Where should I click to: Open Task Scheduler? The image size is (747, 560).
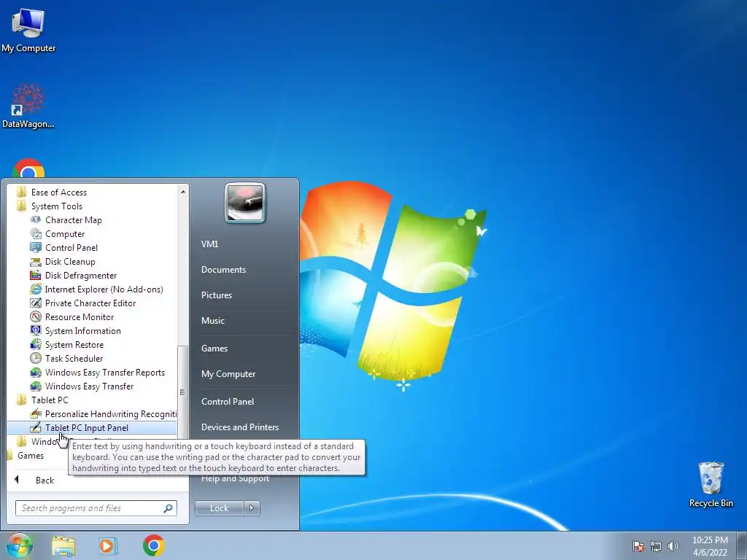(x=74, y=358)
